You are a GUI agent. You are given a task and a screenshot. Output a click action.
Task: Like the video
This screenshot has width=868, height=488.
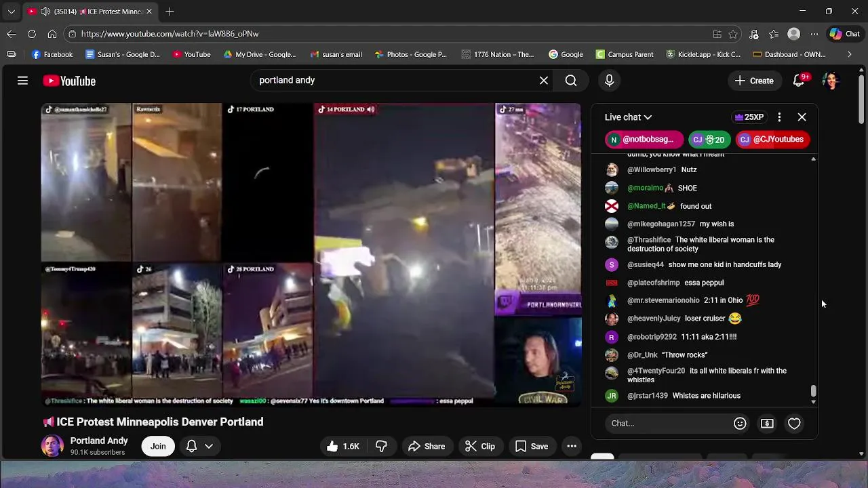click(x=342, y=446)
